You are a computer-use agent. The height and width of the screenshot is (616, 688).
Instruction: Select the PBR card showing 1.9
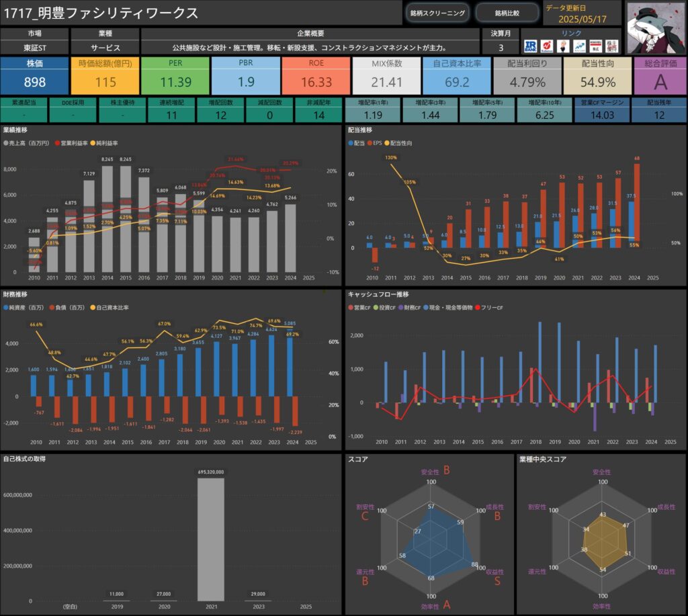tap(246, 75)
